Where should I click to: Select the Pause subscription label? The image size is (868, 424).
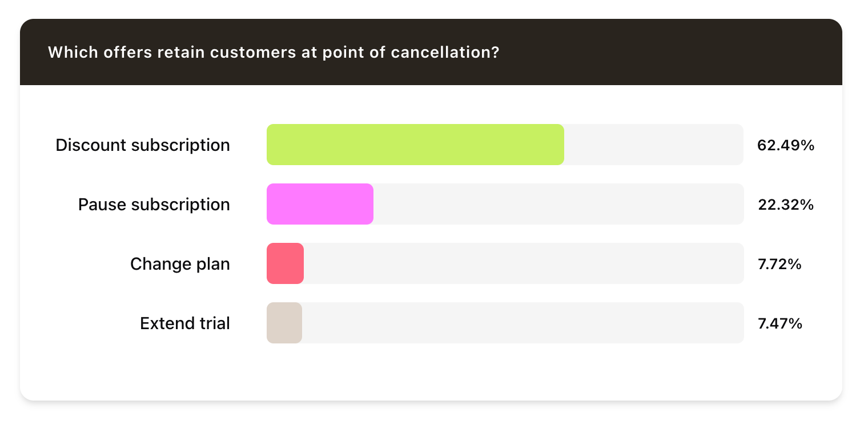[x=154, y=205]
